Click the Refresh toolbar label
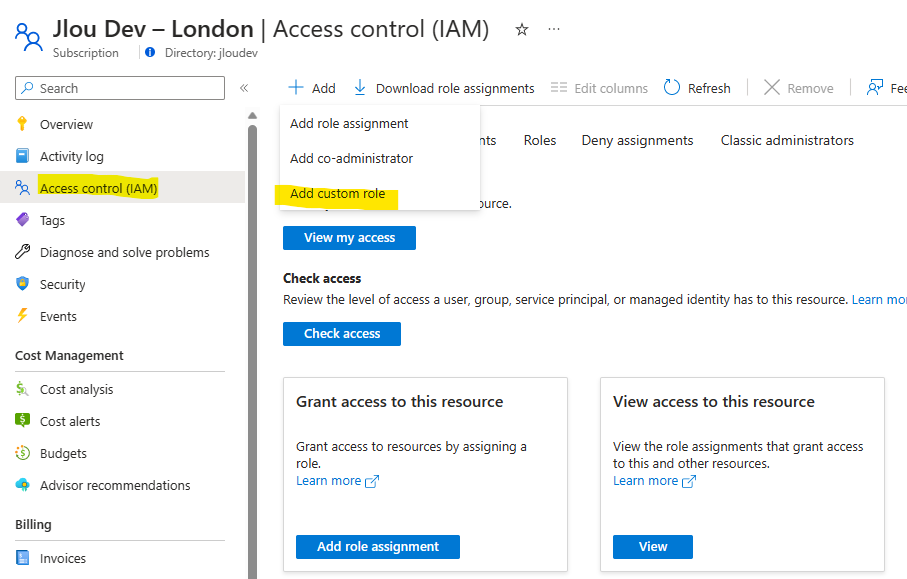 point(709,88)
